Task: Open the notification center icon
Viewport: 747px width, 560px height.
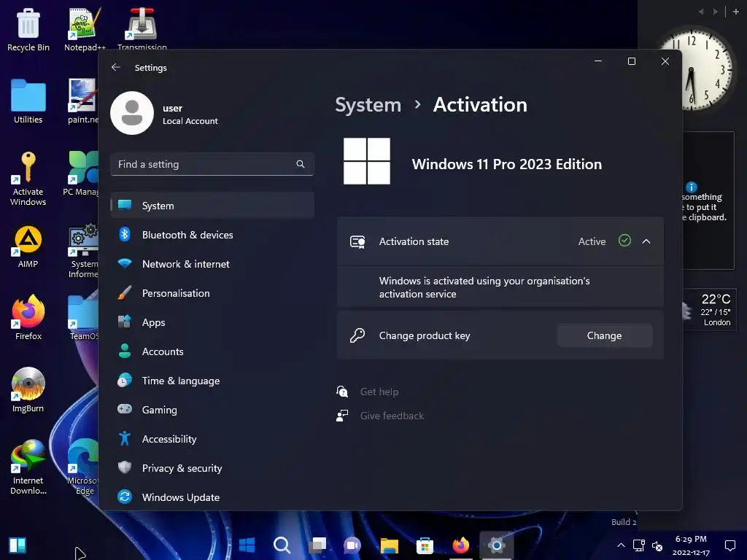Action: [729, 545]
